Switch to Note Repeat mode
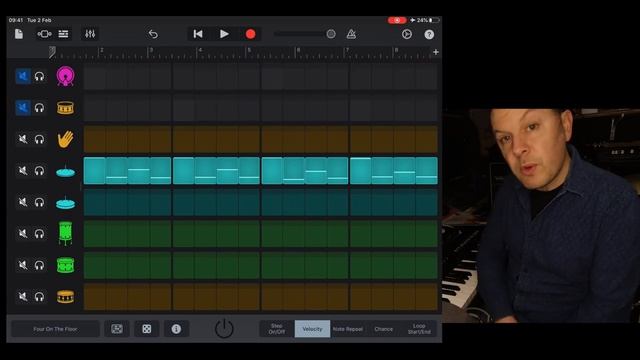This screenshot has height=360, width=640. click(x=348, y=329)
